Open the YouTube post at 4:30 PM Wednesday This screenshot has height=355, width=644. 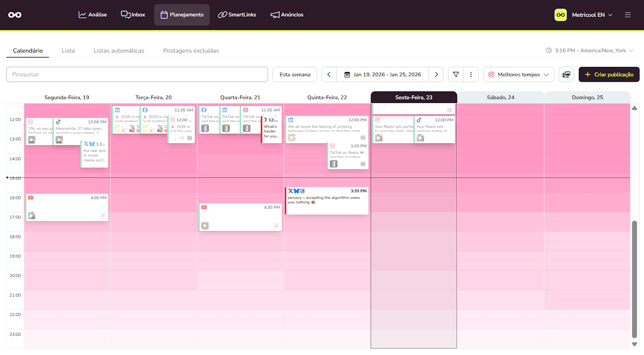point(240,217)
